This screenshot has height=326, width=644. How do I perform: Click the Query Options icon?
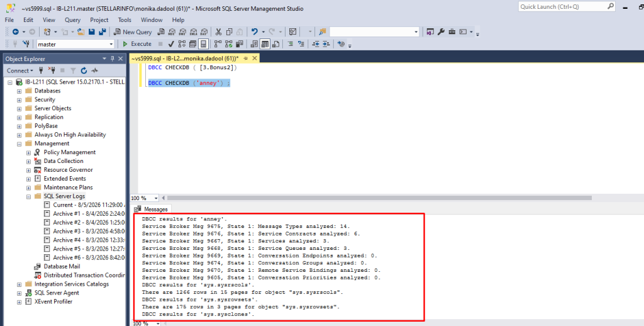pos(192,44)
